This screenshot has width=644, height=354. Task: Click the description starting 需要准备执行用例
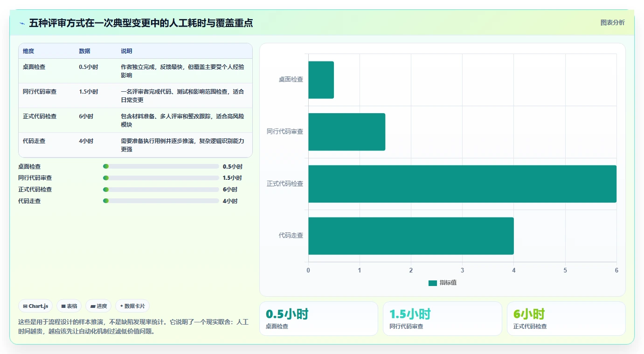[x=183, y=145]
